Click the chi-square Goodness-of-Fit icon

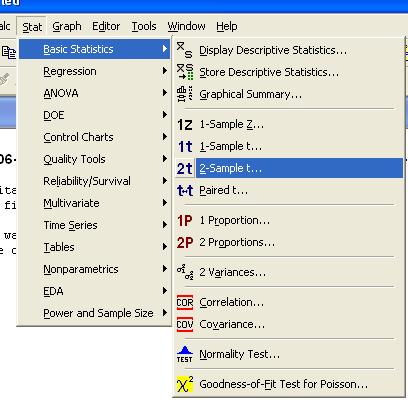pyautogui.click(x=185, y=384)
